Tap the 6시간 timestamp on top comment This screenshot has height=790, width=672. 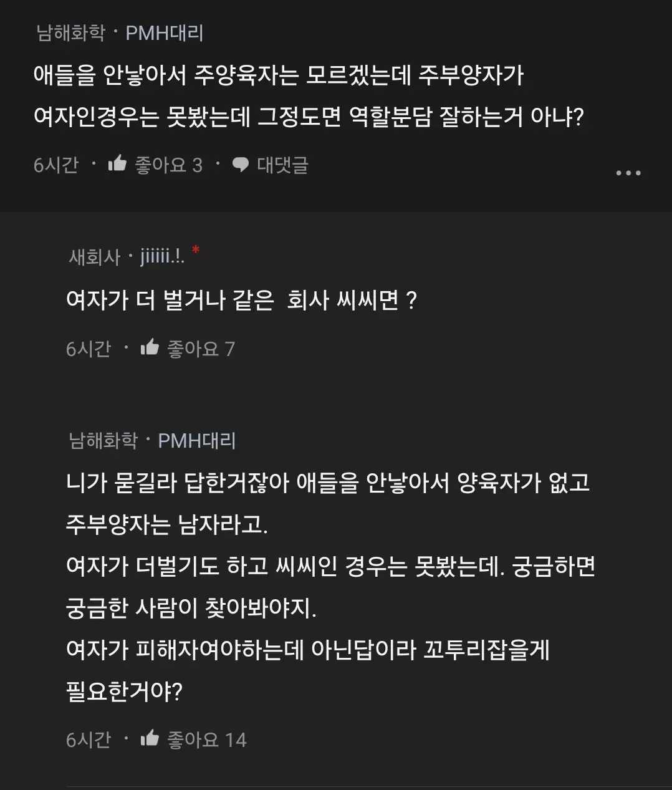point(56,165)
